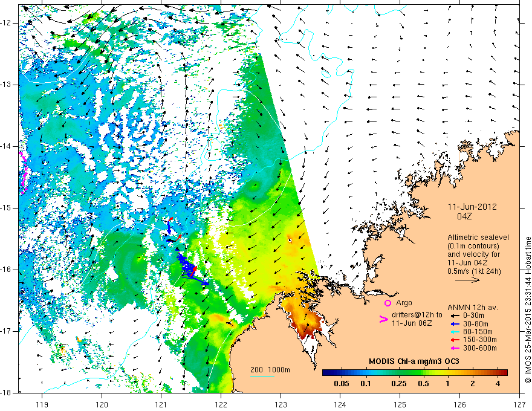Click the 0.1 colorbar tick value

[365, 384]
